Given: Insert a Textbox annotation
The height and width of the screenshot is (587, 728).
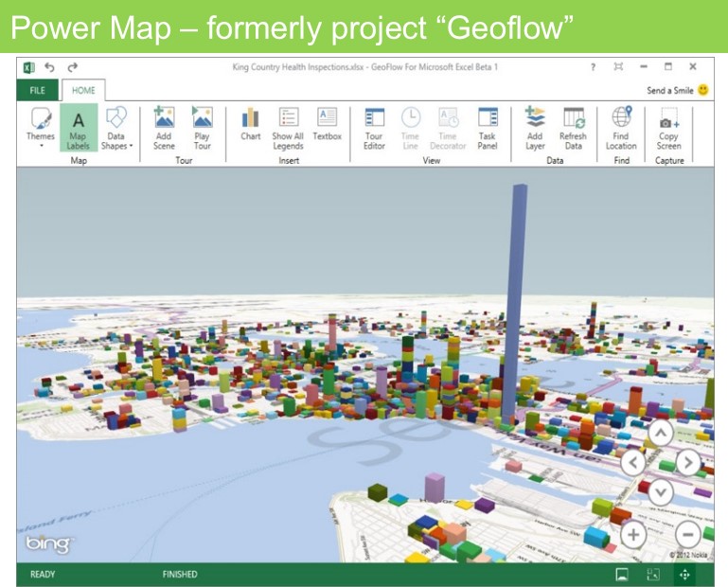Looking at the screenshot, I should click(x=327, y=123).
